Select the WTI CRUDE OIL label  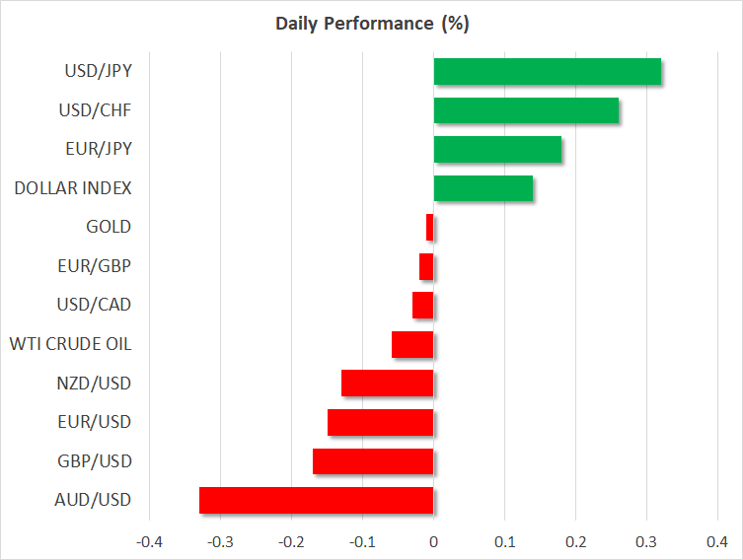[70, 344]
